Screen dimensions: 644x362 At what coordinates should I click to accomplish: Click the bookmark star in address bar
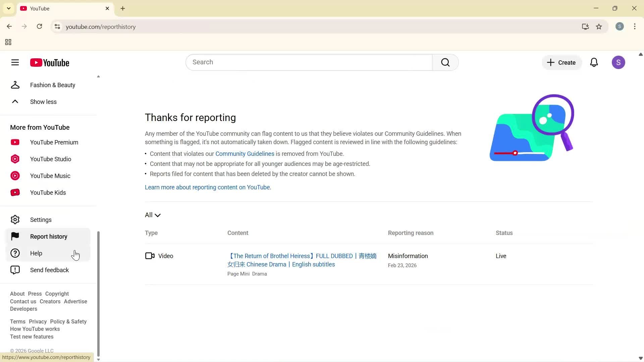click(599, 27)
